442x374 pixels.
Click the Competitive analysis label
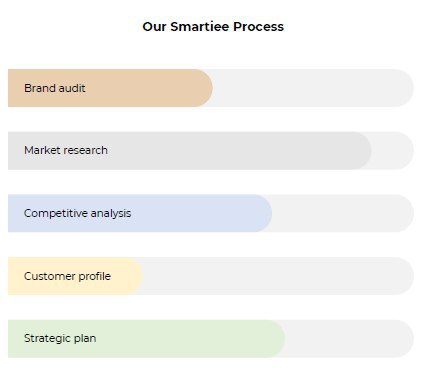pyautogui.click(x=77, y=213)
